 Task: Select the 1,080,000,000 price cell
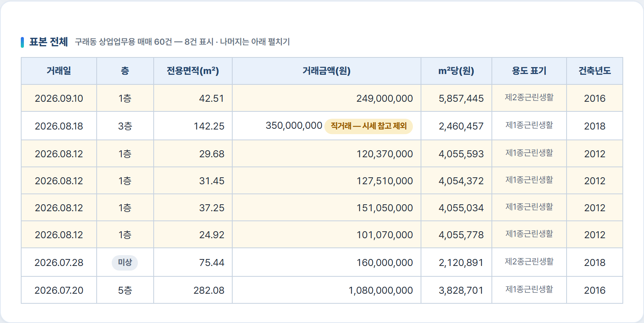327,290
